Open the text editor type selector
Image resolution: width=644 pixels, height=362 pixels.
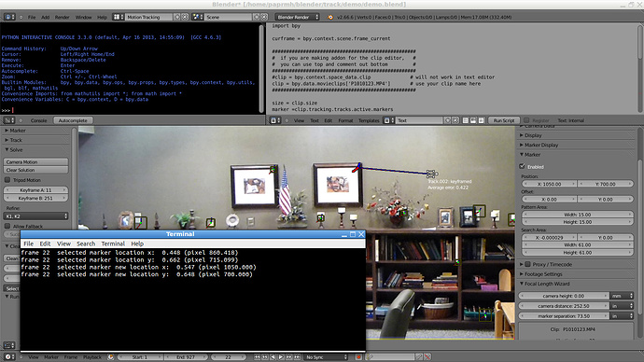pos(275,120)
